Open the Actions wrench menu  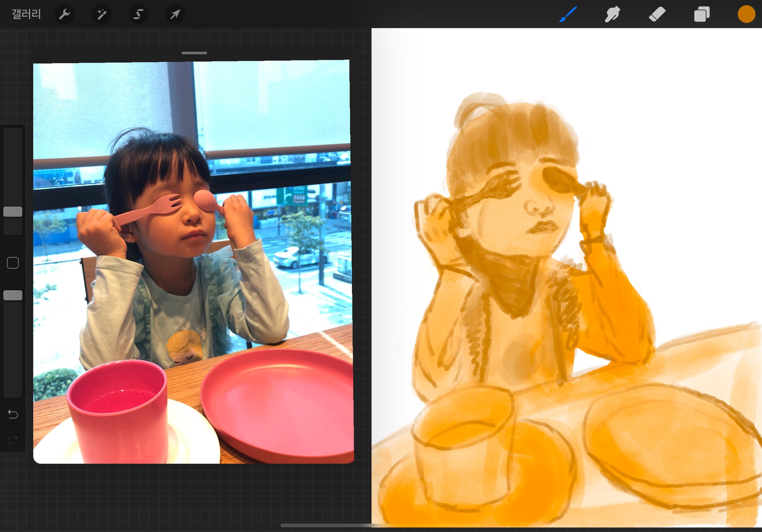64,14
